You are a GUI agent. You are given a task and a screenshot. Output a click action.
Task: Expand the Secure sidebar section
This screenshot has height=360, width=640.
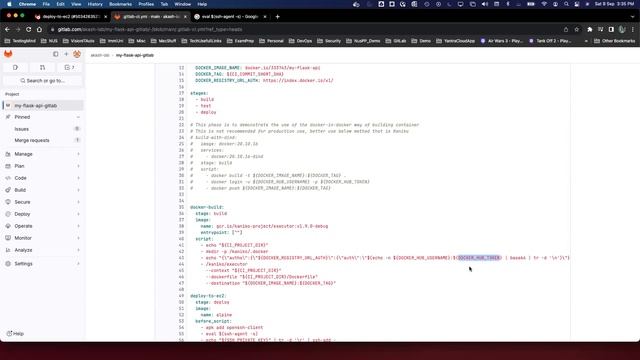tap(43, 202)
